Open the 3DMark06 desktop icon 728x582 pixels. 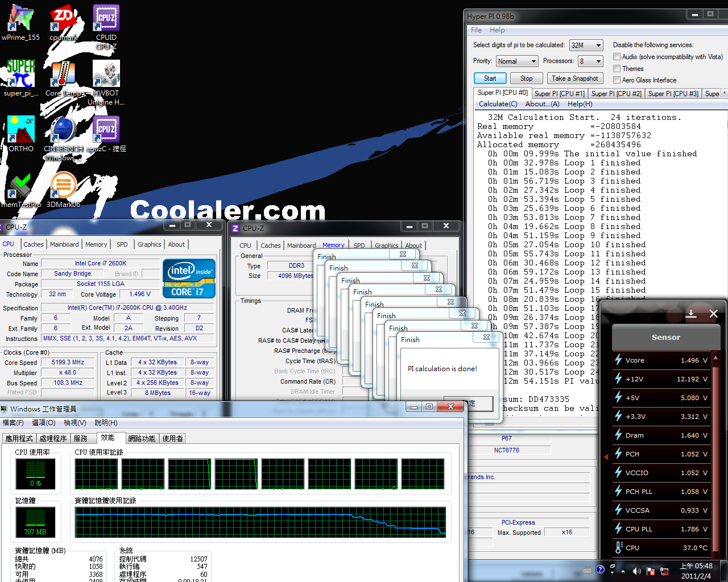click(x=63, y=190)
